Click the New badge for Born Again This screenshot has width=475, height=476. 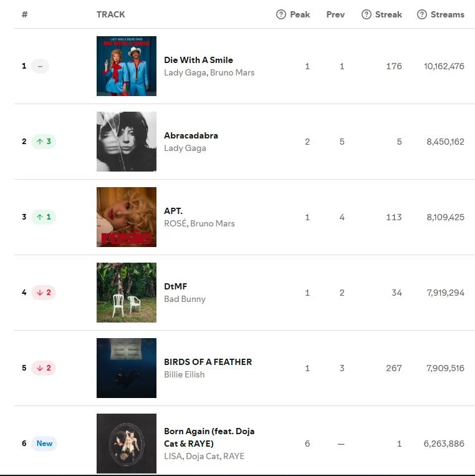pos(44,444)
